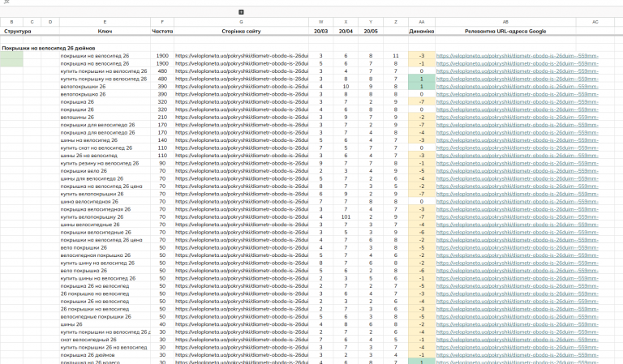Select key cell 'скат велосипедный 26'

click(105, 340)
